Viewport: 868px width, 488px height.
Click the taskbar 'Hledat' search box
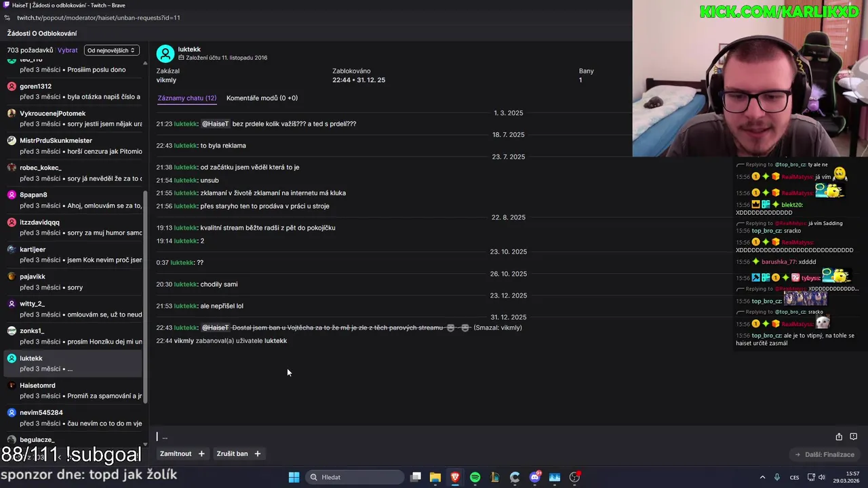click(354, 477)
